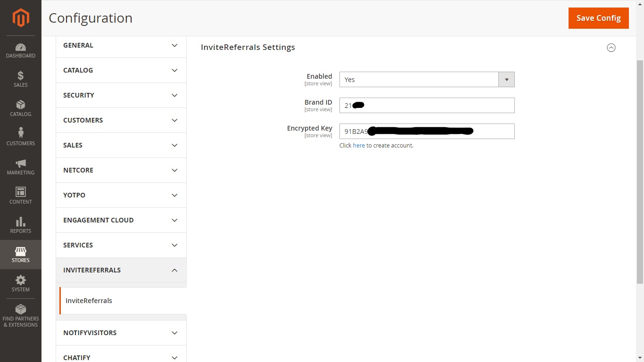Open the Enabled Yes dropdown
644x362 pixels.
pos(427,80)
